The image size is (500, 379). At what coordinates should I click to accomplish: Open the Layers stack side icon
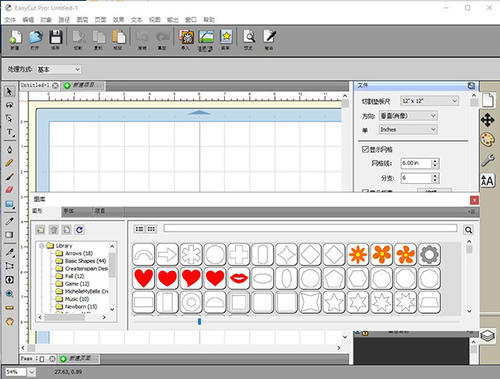click(488, 336)
